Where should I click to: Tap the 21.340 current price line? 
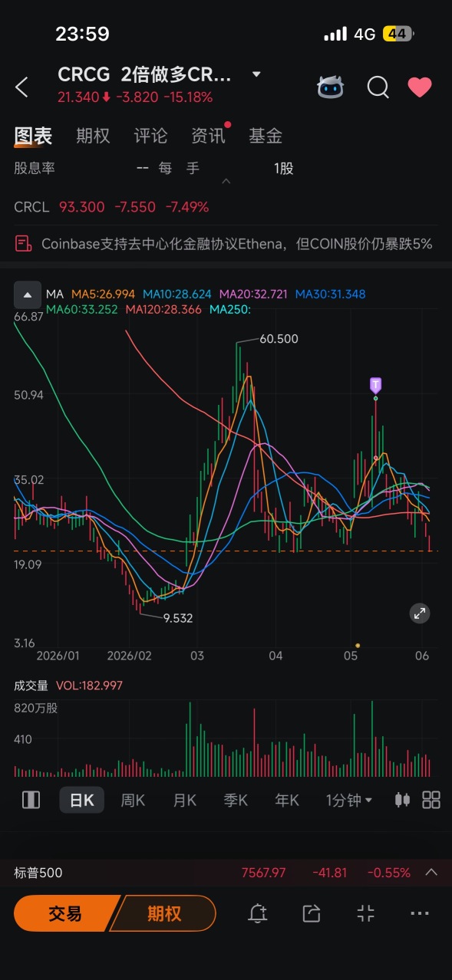click(x=135, y=97)
